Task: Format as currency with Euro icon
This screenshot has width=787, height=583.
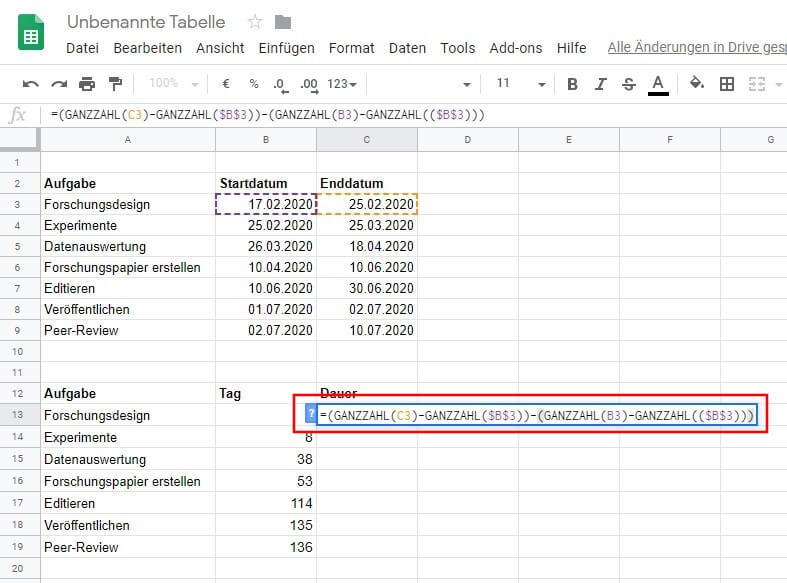Action: [226, 83]
